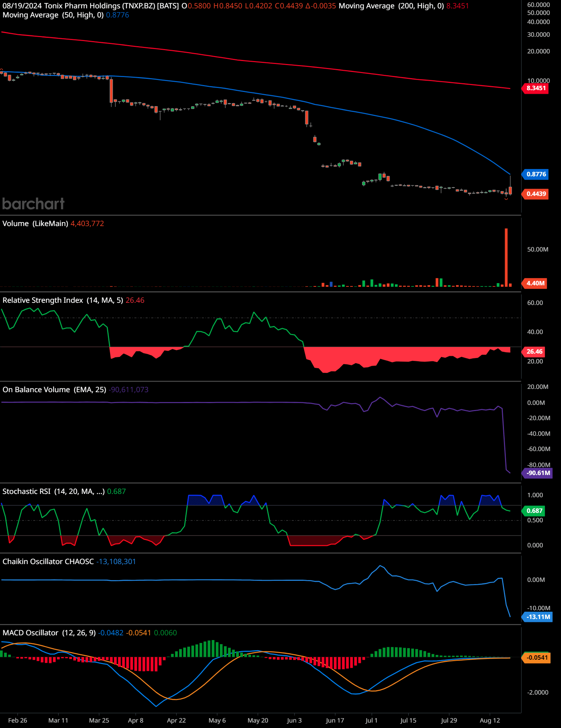Click the 60.0000 price axis label

click(538, 5)
